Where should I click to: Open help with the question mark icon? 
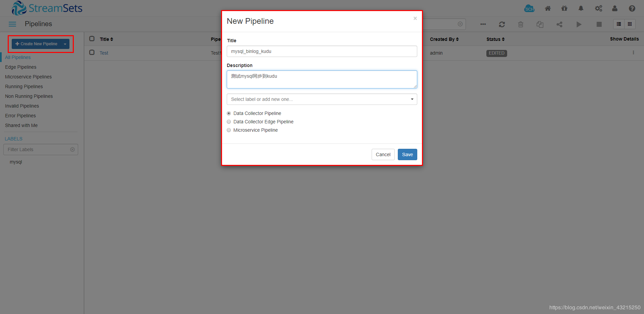coord(632,8)
